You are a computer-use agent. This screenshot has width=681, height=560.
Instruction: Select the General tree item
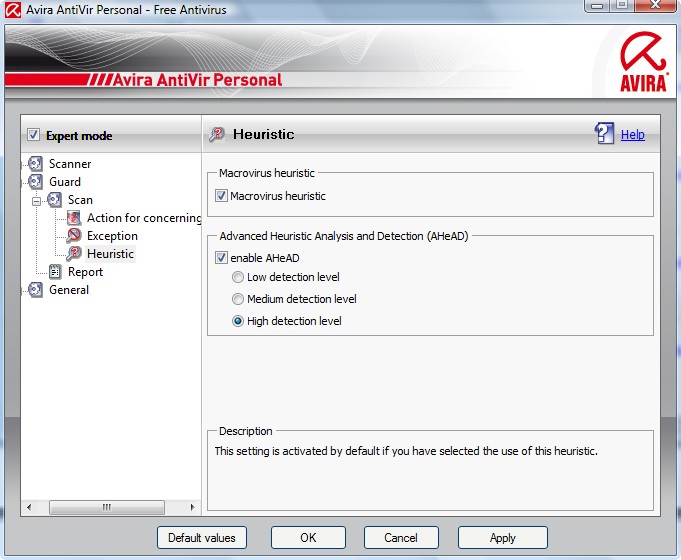click(69, 290)
